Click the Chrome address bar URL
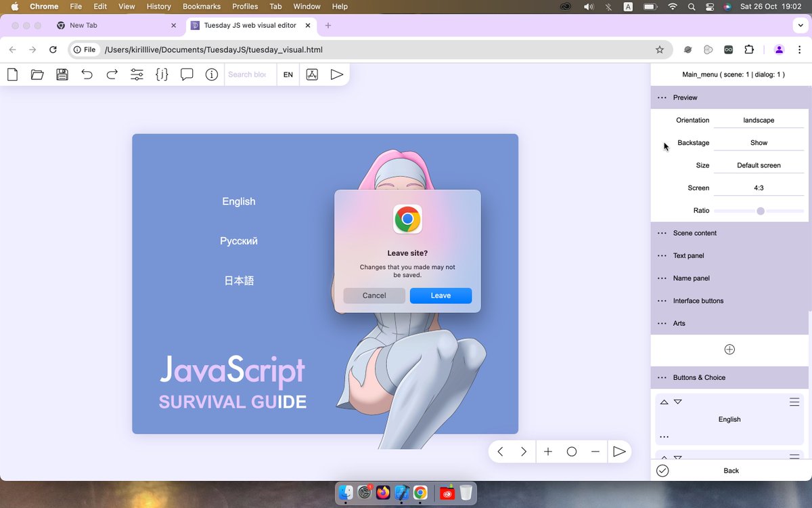Image resolution: width=812 pixels, height=508 pixels. 213,49
